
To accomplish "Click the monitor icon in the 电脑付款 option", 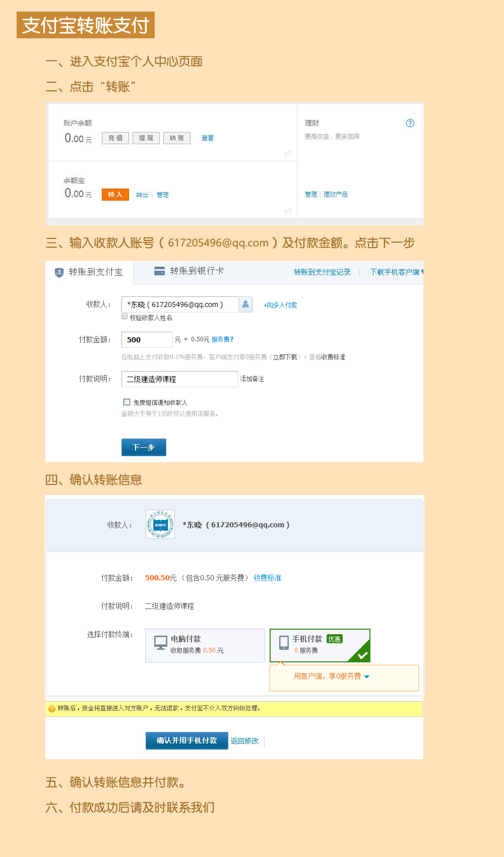I will pyautogui.click(x=161, y=643).
